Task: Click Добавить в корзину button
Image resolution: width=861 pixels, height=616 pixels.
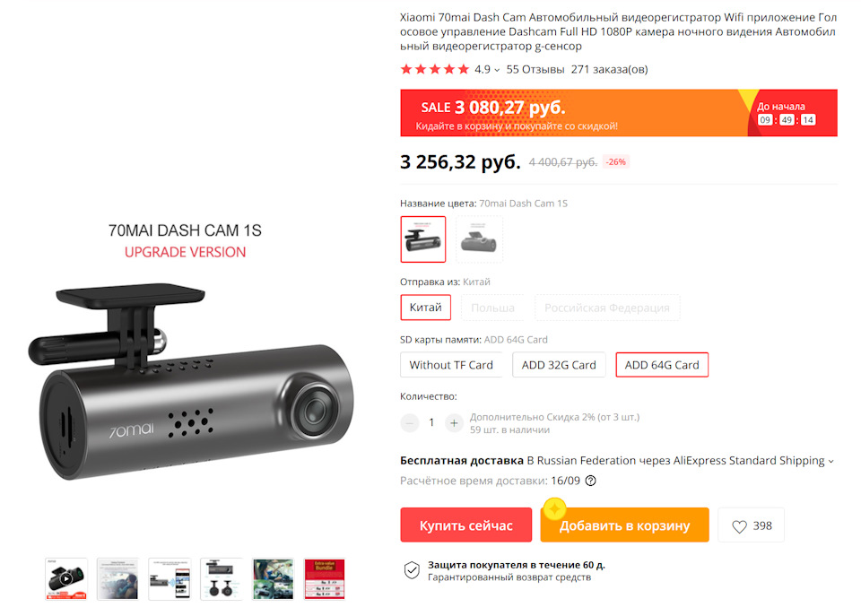Action: [x=624, y=525]
